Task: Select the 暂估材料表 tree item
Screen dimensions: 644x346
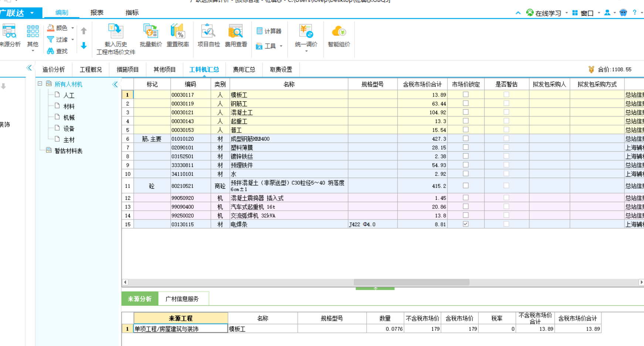Action: (x=68, y=151)
